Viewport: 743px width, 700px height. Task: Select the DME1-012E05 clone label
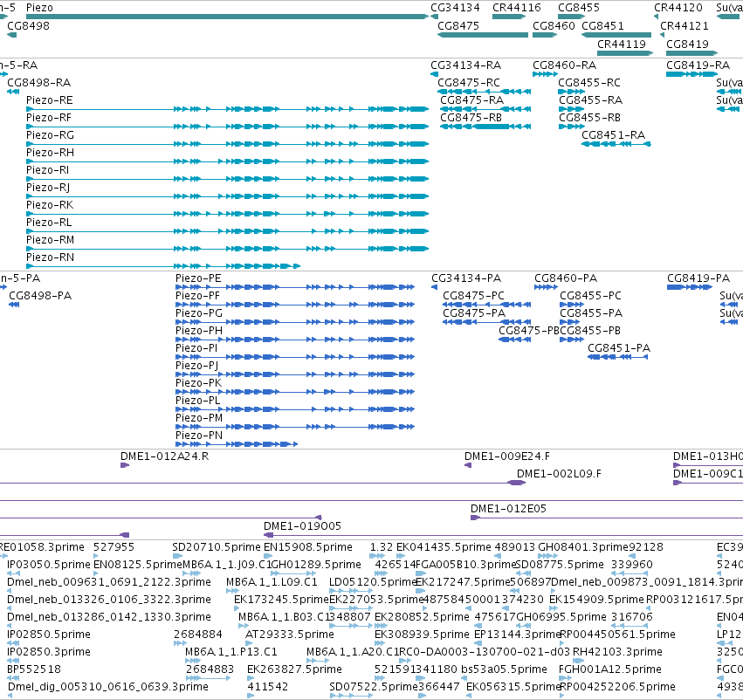[508, 509]
